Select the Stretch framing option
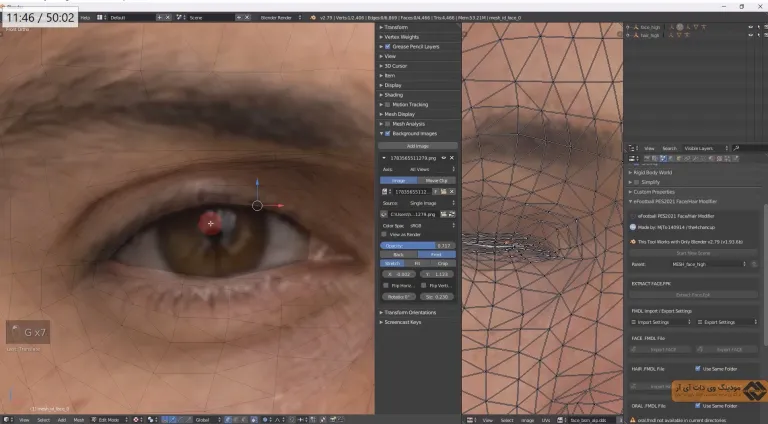Screen dimensions: 768x424 coord(392,263)
